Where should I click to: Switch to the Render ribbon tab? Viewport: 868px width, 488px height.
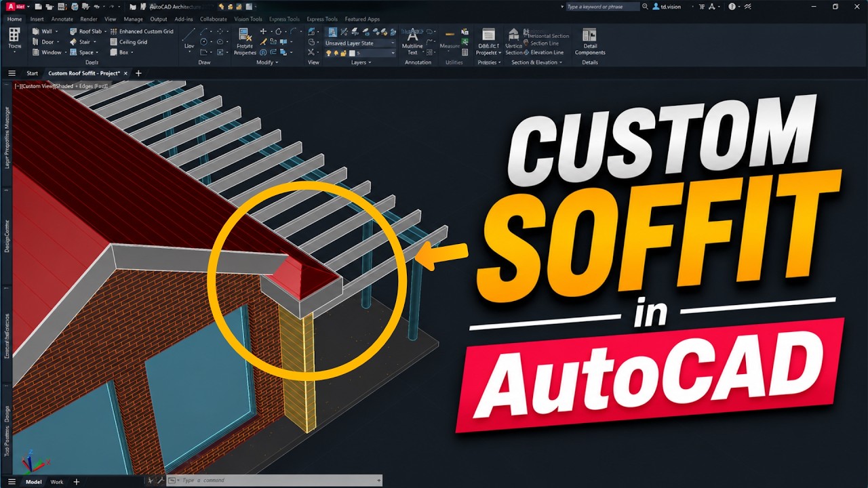pyautogui.click(x=89, y=19)
